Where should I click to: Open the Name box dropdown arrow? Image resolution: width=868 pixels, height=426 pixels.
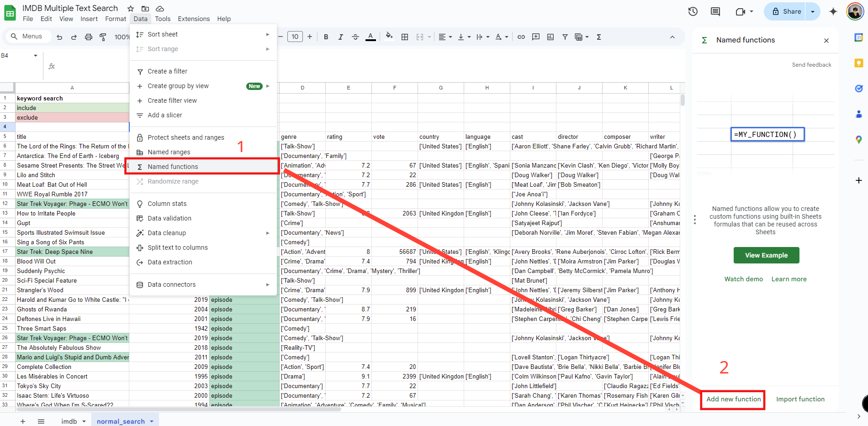[36, 56]
